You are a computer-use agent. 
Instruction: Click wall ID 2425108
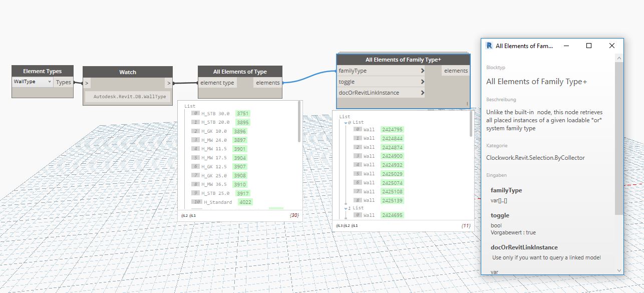(392, 191)
